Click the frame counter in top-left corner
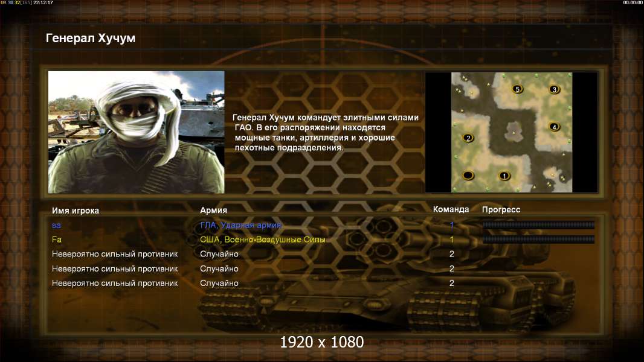Screen dimensions: 644x362 [27, 2]
